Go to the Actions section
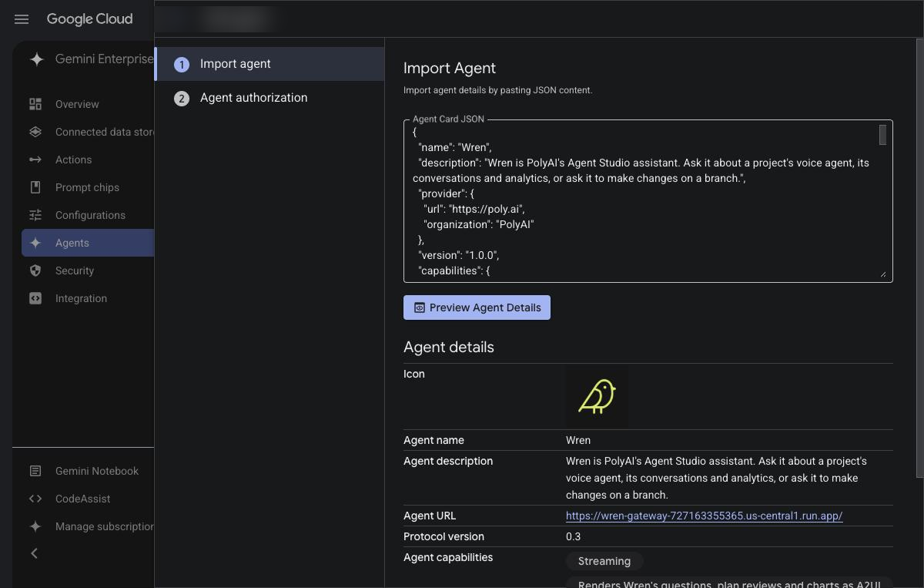 pos(88,160)
